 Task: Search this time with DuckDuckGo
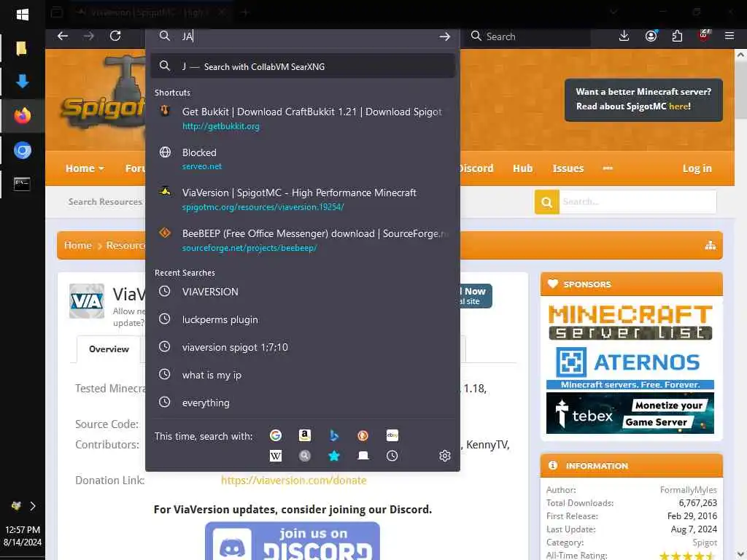363,435
